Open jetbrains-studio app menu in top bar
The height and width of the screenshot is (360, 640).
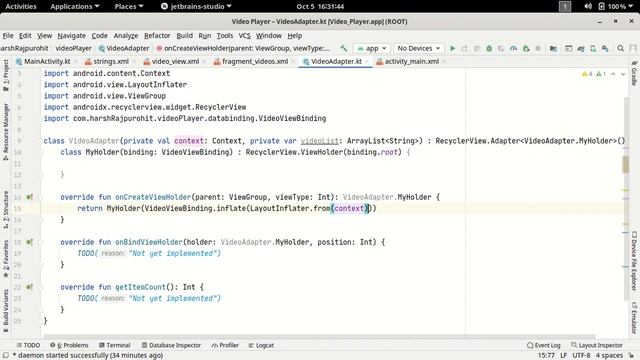(196, 6)
